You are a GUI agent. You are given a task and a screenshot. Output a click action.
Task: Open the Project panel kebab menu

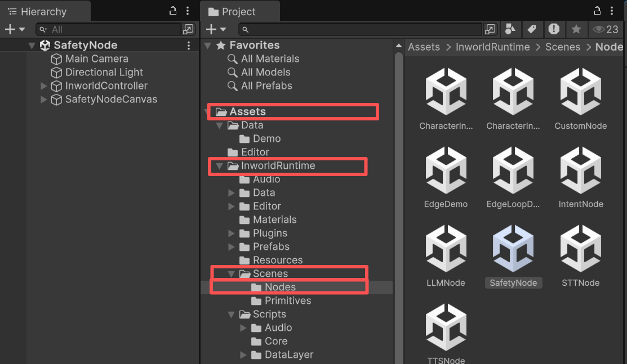pyautogui.click(x=612, y=11)
